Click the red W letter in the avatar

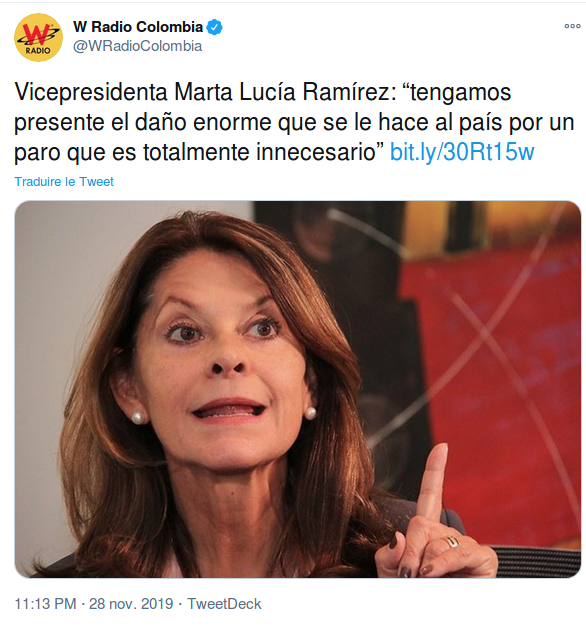tap(36, 34)
